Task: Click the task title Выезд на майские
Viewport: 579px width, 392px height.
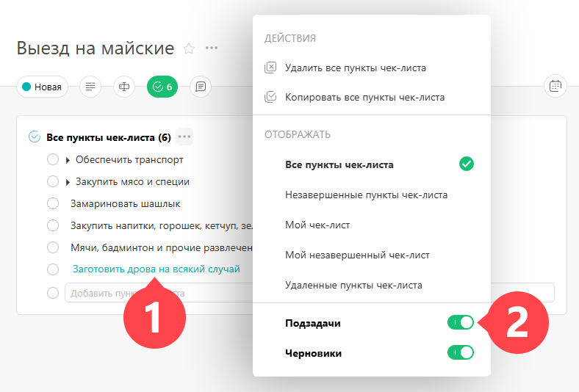Action: [96, 48]
